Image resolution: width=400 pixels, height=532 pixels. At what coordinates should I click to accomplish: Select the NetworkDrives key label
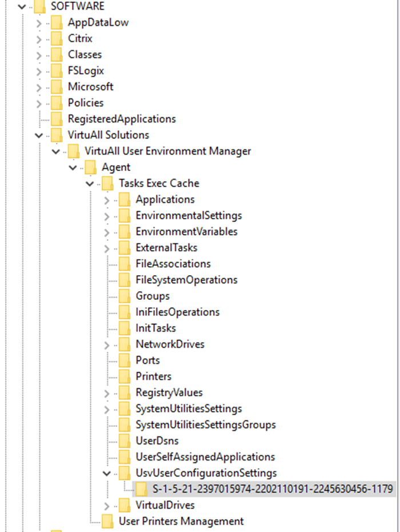pos(170,344)
